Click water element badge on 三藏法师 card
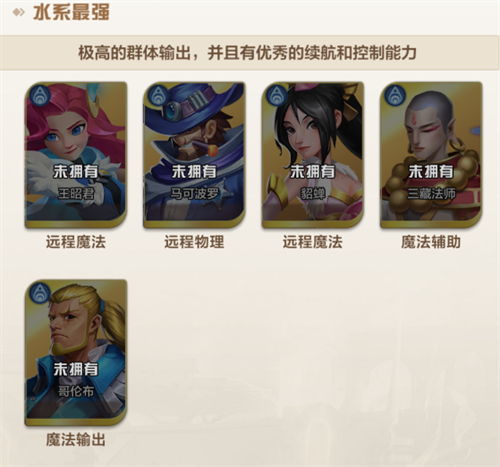Image resolution: width=500 pixels, height=467 pixels. tap(395, 96)
